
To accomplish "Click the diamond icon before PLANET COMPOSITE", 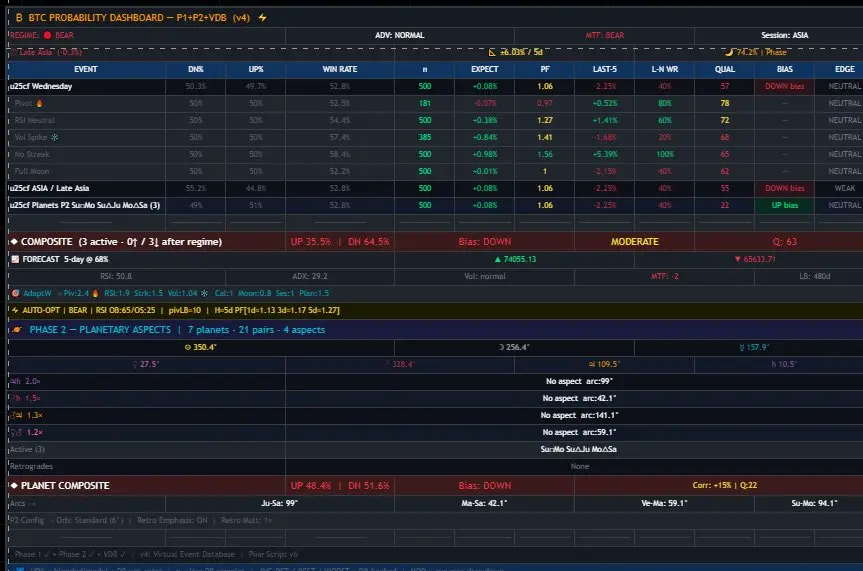I will [x=14, y=486].
